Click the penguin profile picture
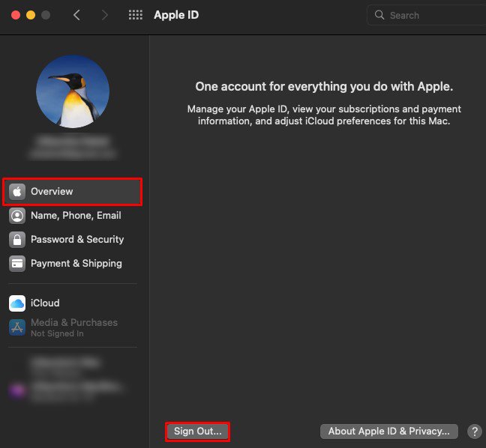486x448 pixels. click(x=73, y=91)
